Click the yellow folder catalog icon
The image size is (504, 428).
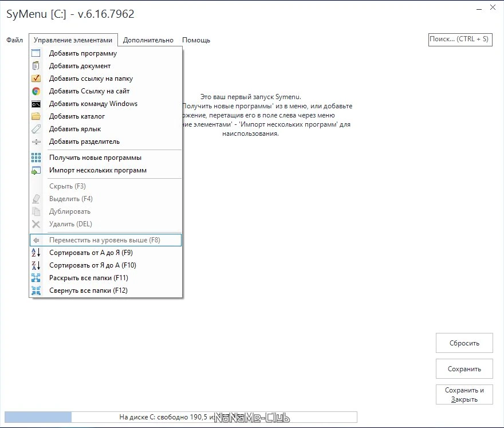coord(36,116)
